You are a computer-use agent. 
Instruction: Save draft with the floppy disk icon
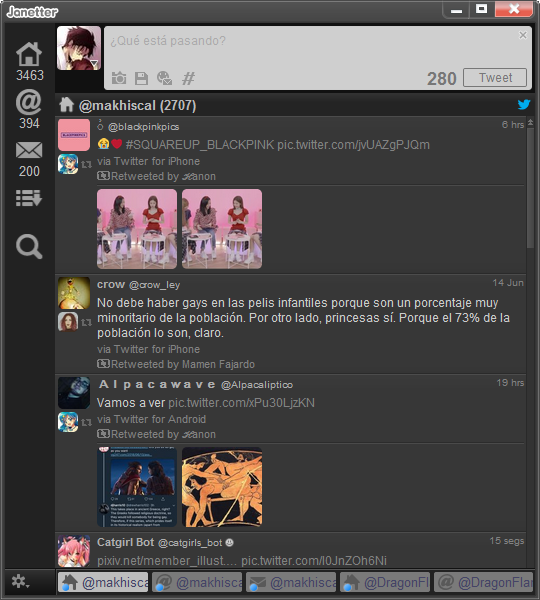(x=142, y=78)
